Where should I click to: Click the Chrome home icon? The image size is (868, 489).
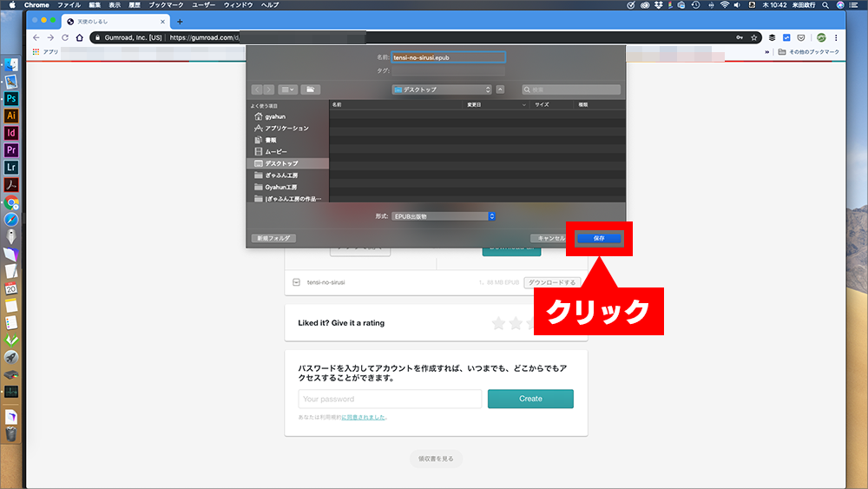tap(80, 37)
